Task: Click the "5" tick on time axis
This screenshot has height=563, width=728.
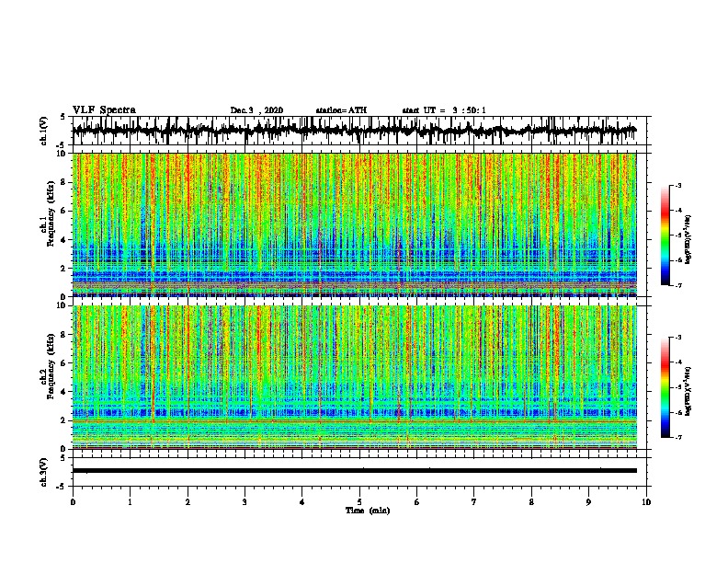Action: click(359, 502)
